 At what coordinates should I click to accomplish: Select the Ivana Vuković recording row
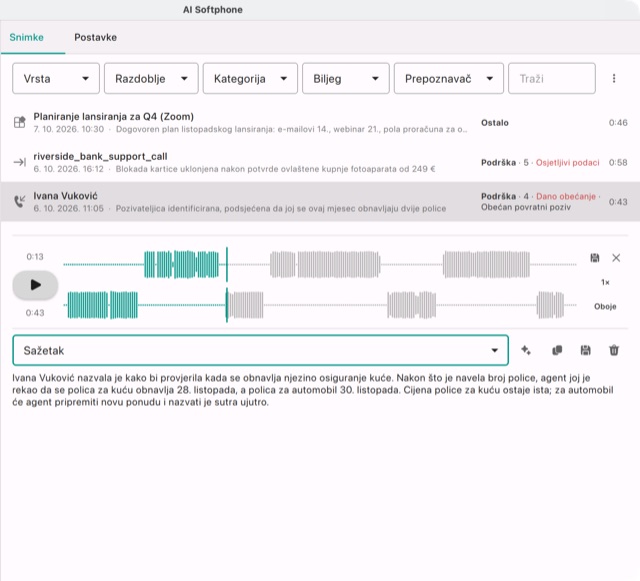pos(320,202)
